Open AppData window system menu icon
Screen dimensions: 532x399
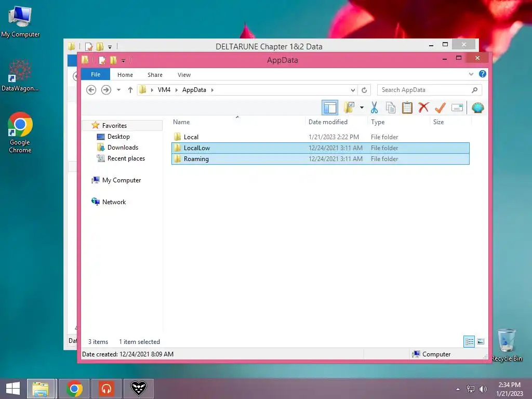(85, 60)
